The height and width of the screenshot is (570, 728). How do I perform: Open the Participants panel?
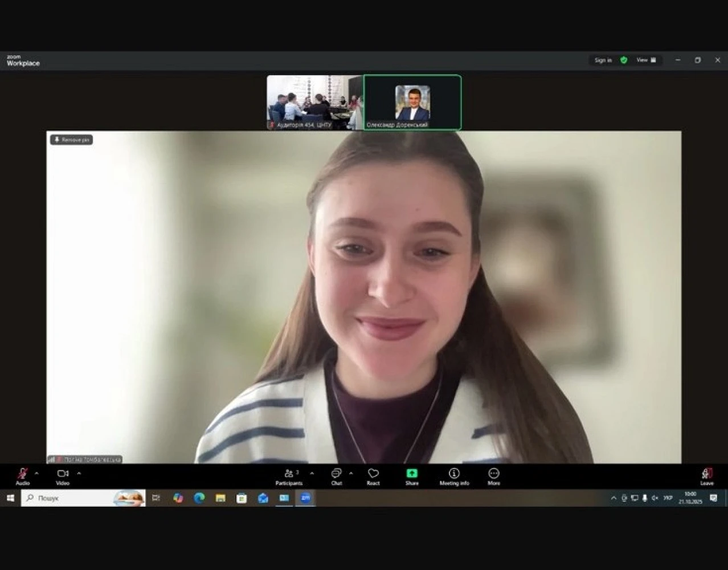(289, 475)
